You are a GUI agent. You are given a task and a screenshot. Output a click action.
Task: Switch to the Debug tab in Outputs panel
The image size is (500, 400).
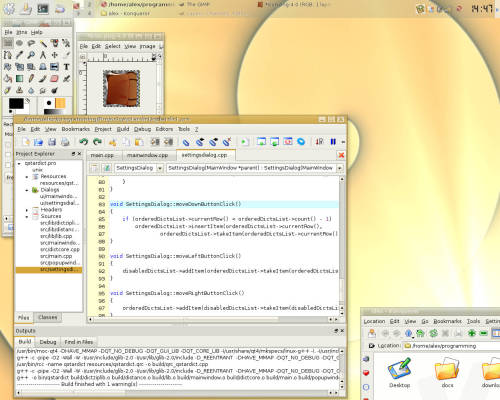(x=48, y=342)
